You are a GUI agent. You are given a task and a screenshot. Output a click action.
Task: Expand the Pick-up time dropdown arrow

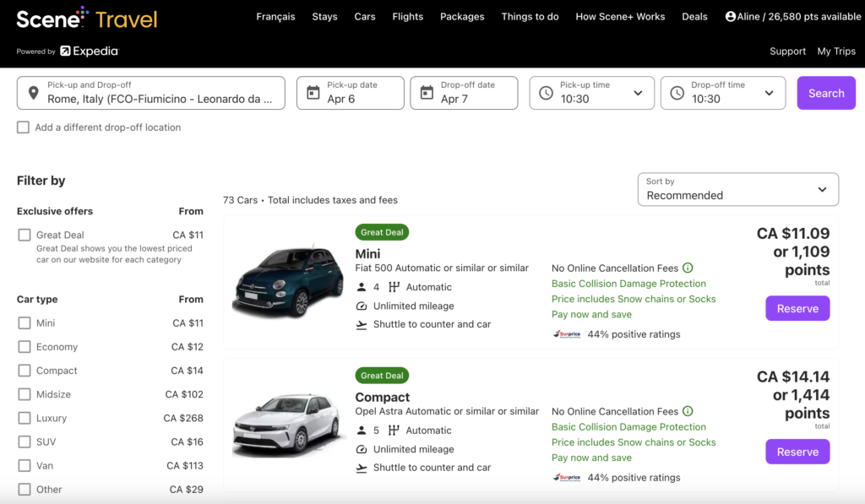[638, 93]
